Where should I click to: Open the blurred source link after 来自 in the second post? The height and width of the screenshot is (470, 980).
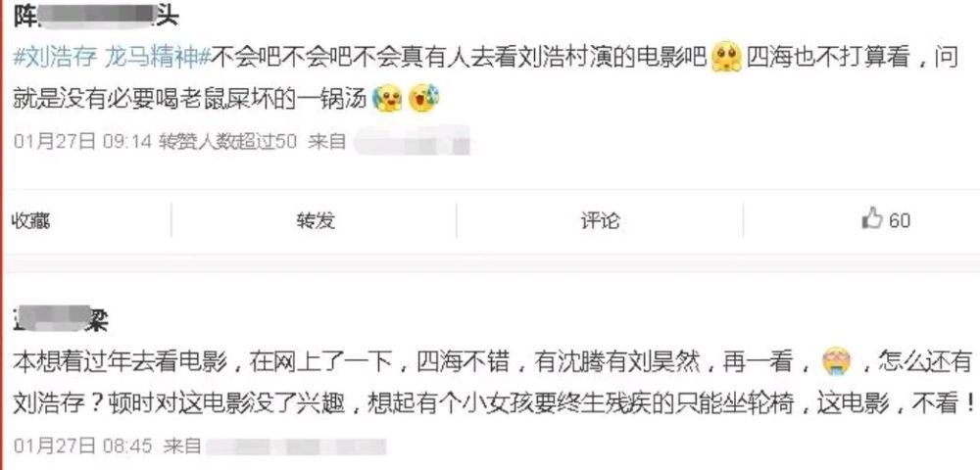click(295, 446)
